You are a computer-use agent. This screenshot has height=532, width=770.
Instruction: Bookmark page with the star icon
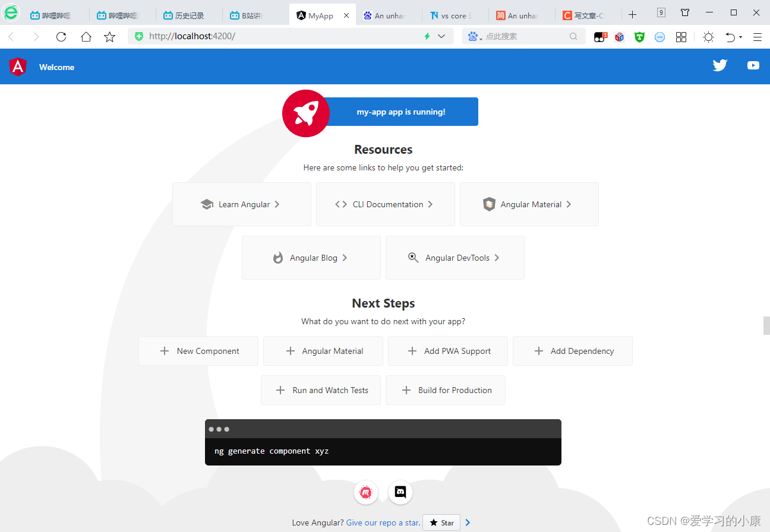(110, 37)
